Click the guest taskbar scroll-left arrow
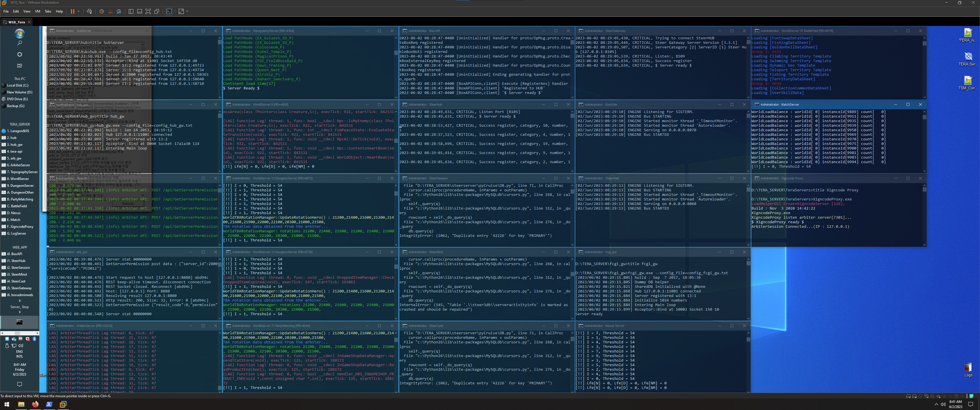The image size is (980, 410). click(x=2, y=333)
